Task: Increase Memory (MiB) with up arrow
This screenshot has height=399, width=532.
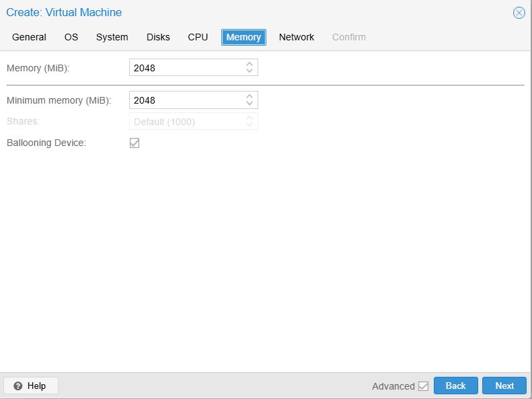Action: (x=250, y=64)
